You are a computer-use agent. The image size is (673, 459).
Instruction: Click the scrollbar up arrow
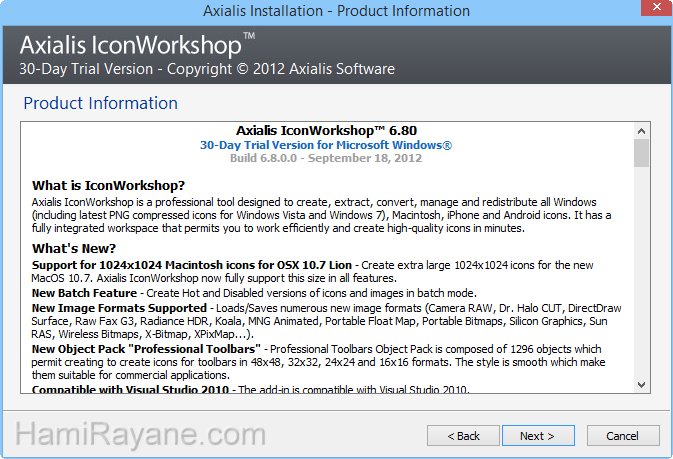coord(641,131)
